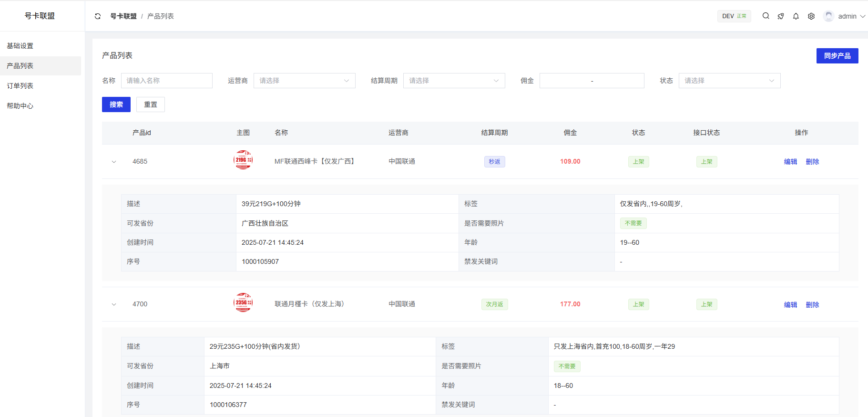Open 帮助中心 in the sidebar
The image size is (868, 417).
pyautogui.click(x=20, y=106)
